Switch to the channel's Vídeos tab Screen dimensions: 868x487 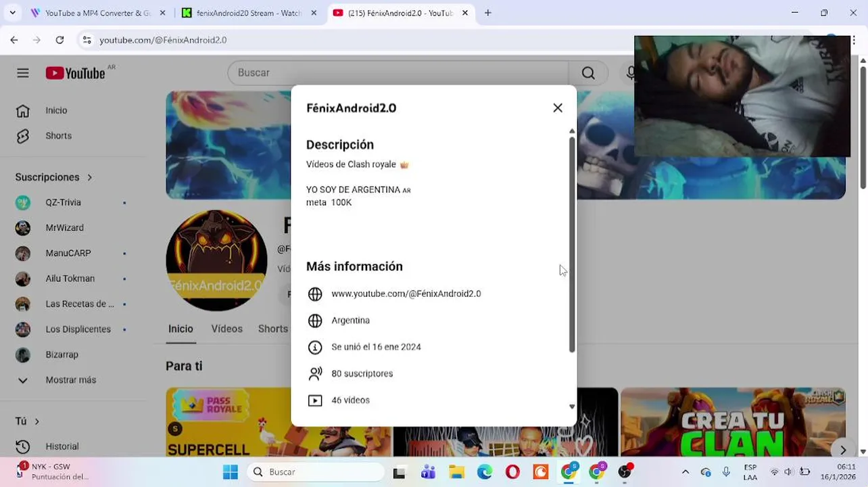[x=226, y=329]
